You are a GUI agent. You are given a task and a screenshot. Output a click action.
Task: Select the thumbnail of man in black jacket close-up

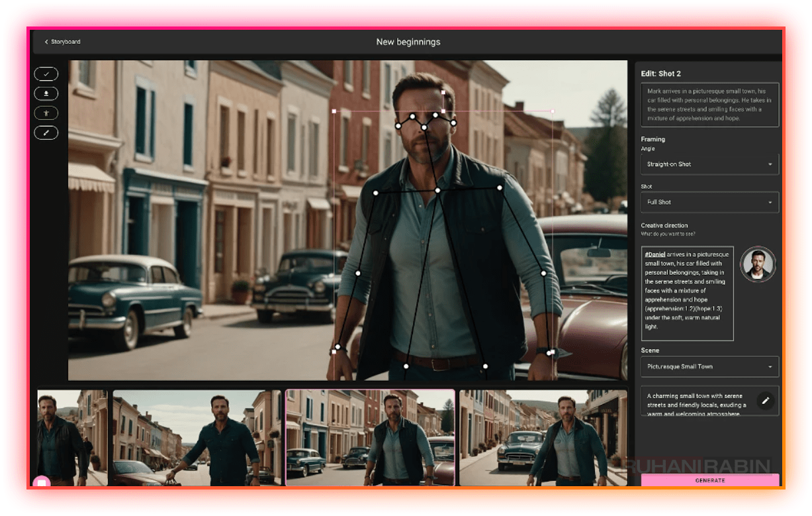tap(72, 438)
